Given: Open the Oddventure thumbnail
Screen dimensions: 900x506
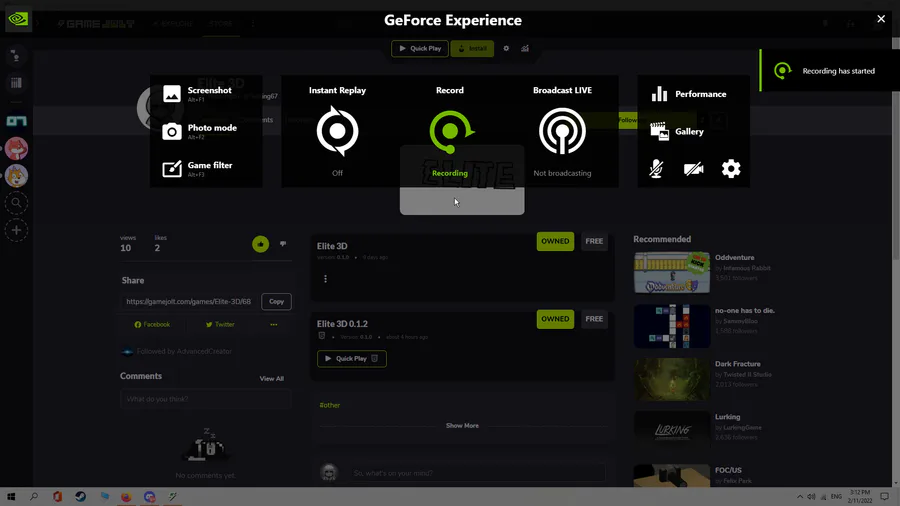Looking at the screenshot, I should click(x=672, y=273).
